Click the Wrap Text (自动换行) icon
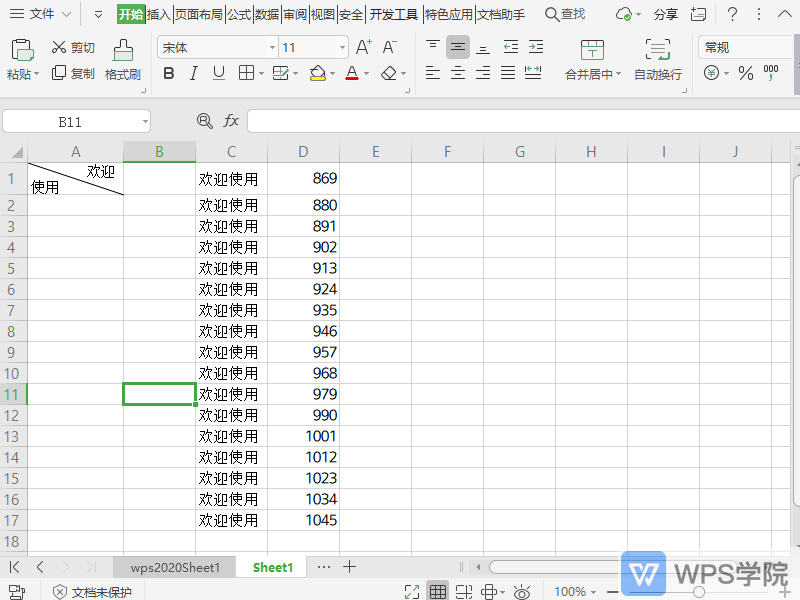Viewport: 800px width, 600px height. point(657,51)
